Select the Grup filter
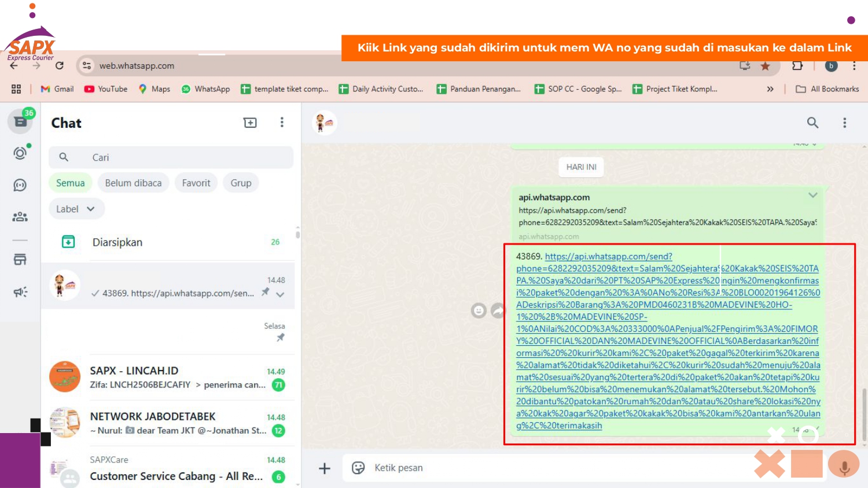868x488 pixels. click(x=241, y=183)
